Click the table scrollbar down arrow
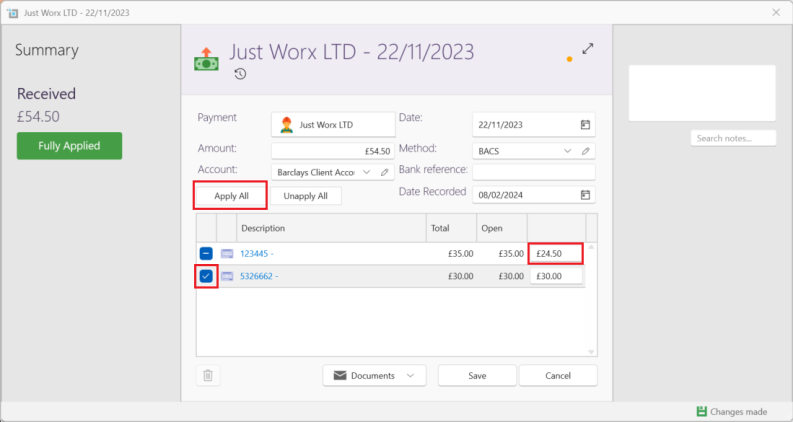The height and width of the screenshot is (422, 793). click(x=591, y=352)
